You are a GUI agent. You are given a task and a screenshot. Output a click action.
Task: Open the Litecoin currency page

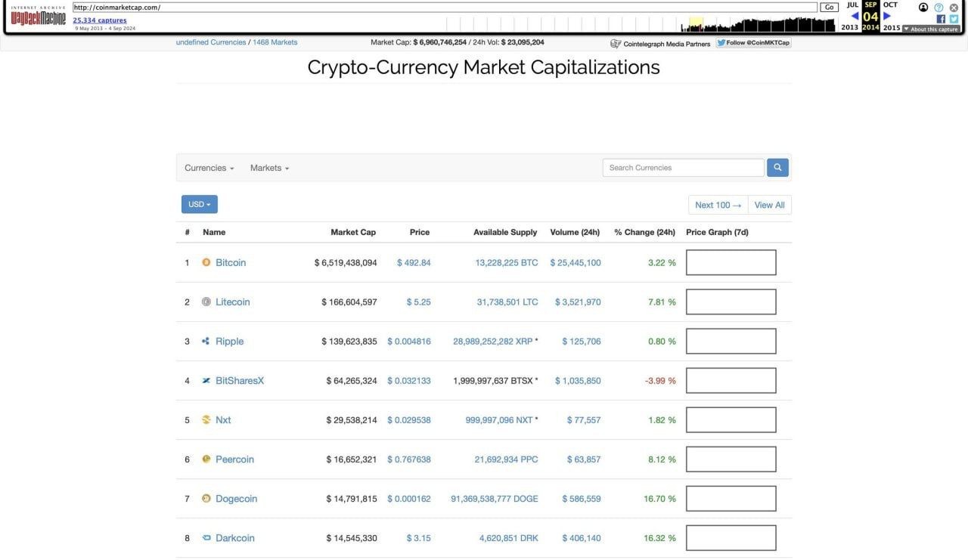pos(233,302)
